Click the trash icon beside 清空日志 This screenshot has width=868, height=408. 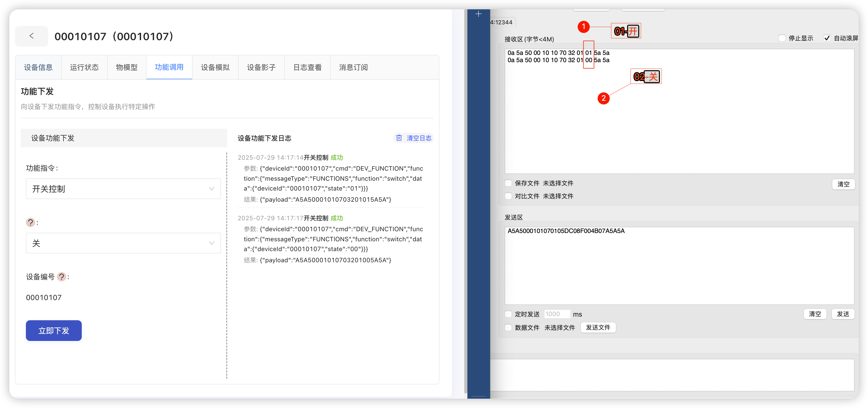pyautogui.click(x=399, y=138)
